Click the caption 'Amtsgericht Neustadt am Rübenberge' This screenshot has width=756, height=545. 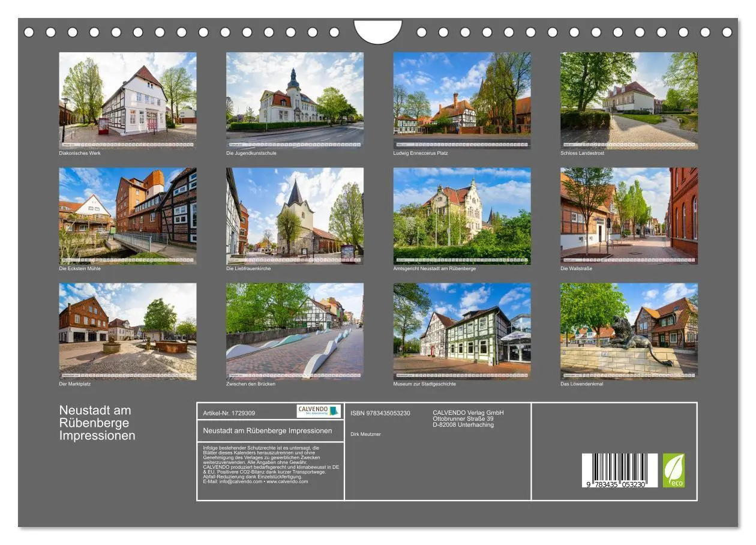[435, 268]
